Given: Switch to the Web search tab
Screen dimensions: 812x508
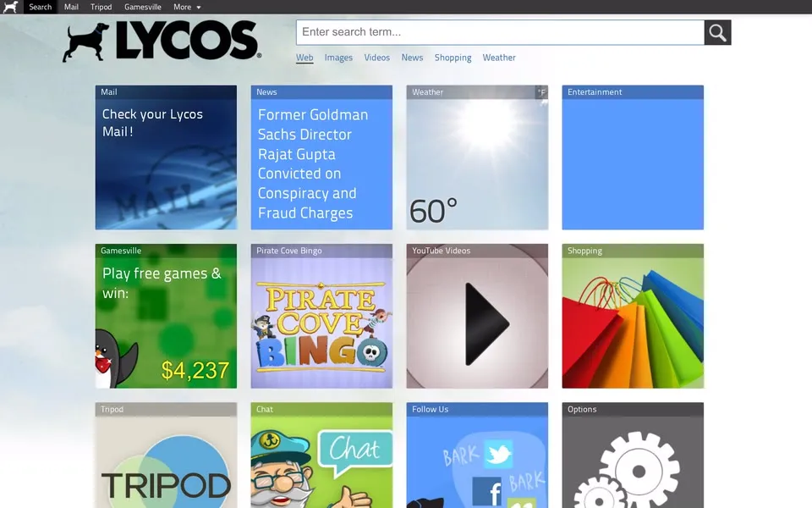Looking at the screenshot, I should (x=304, y=58).
